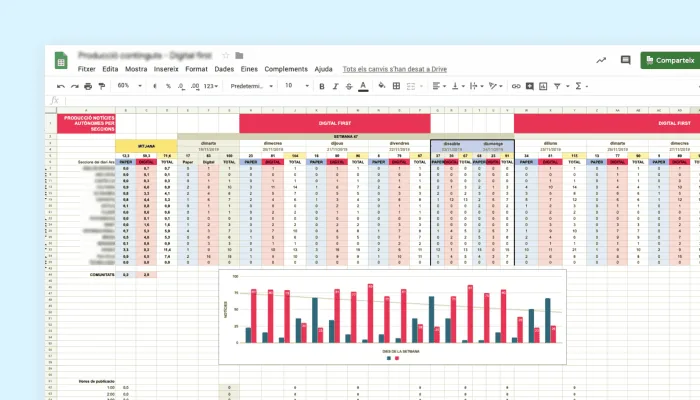The image size is (700, 400).
Task: Select the embedded bar chart
Action: (392, 317)
